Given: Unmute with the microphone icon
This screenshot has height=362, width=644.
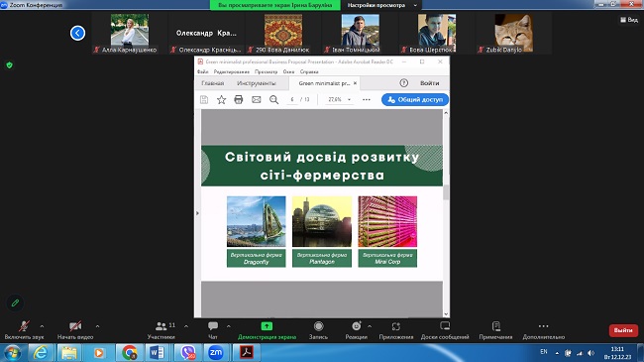Looking at the screenshot, I should coord(24,326).
